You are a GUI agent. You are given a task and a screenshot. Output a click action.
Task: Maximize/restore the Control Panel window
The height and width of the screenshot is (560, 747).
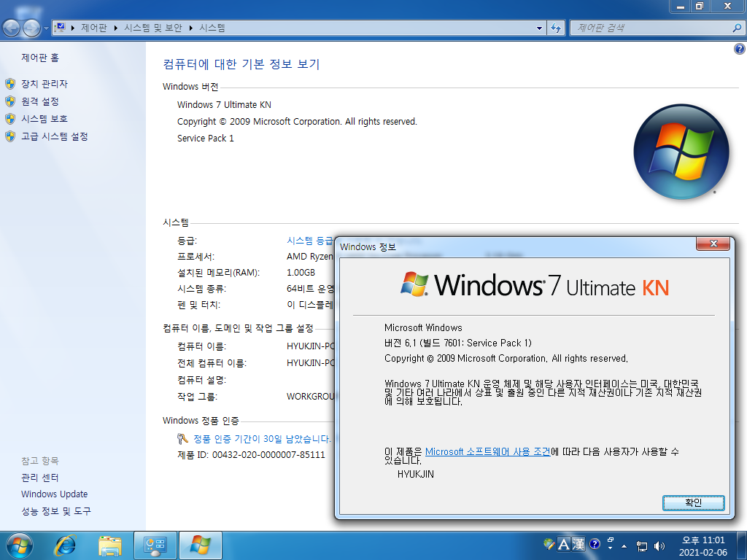click(x=699, y=6)
